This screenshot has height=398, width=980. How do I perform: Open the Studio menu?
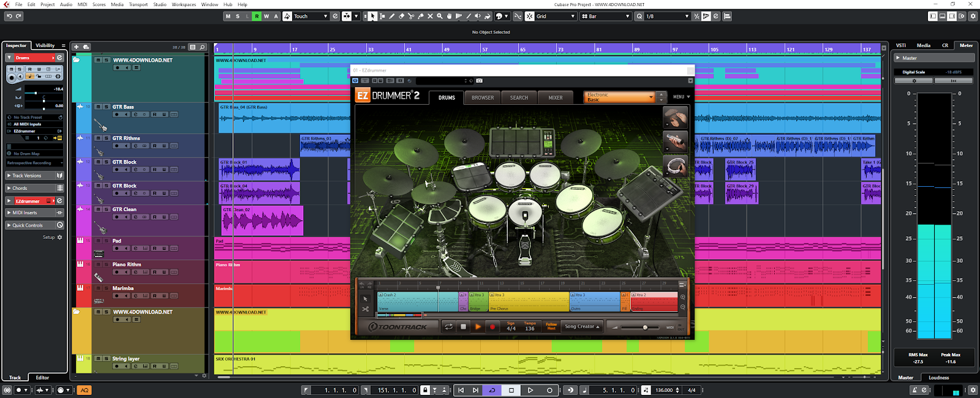160,4
